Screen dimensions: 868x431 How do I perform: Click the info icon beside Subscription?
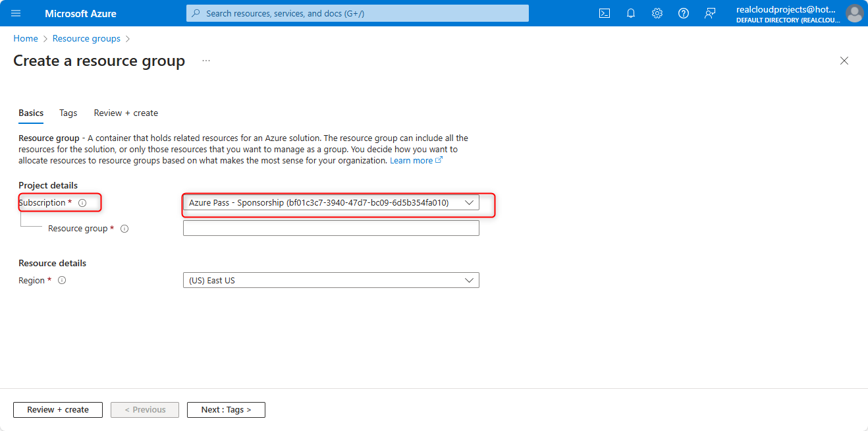[x=82, y=203]
